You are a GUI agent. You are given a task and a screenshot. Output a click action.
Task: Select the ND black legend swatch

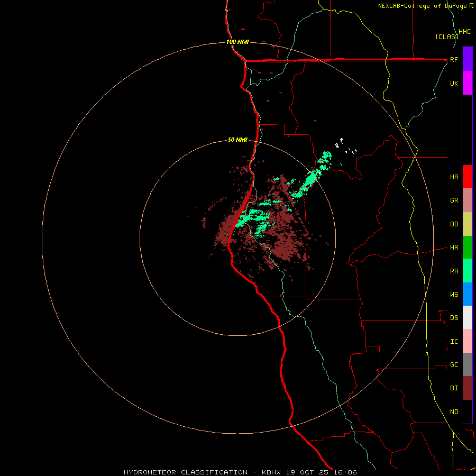click(467, 411)
